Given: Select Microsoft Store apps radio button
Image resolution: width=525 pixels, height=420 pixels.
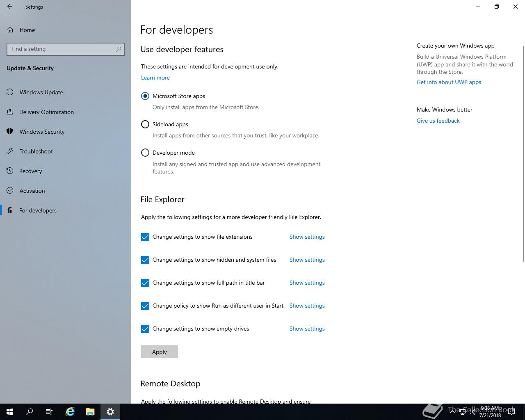Looking at the screenshot, I should (x=145, y=96).
